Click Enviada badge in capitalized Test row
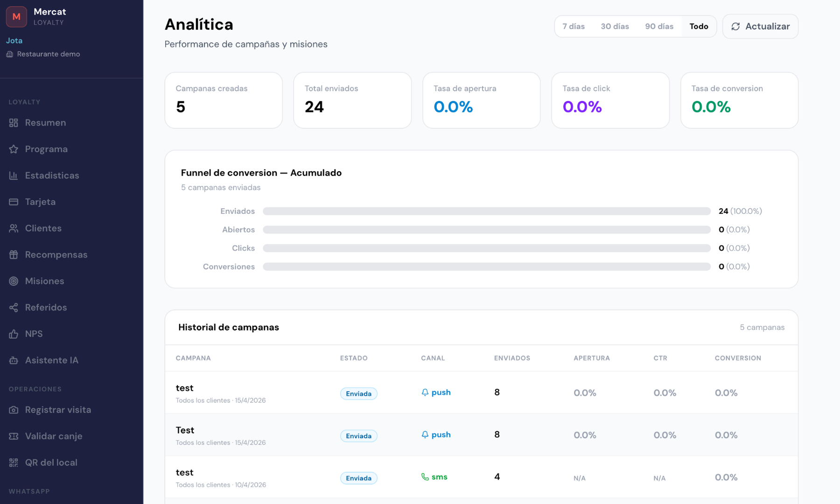 point(358,436)
